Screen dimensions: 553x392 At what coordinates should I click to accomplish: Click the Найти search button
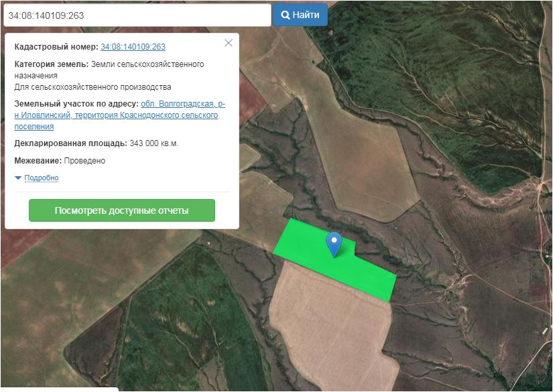click(x=300, y=15)
